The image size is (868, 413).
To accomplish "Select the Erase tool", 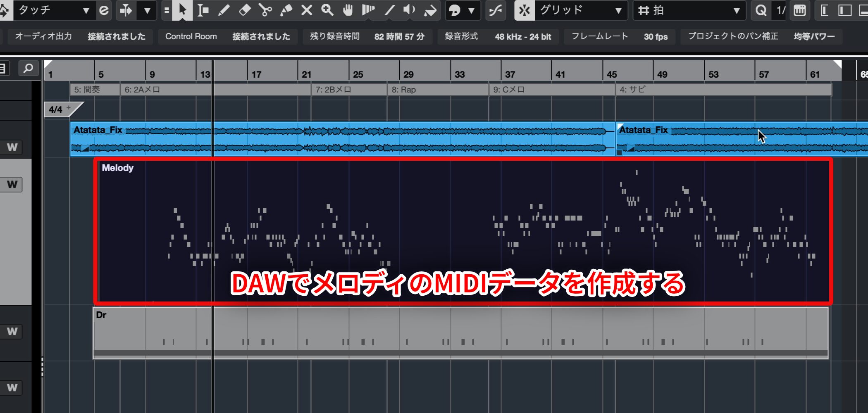I will pos(244,10).
